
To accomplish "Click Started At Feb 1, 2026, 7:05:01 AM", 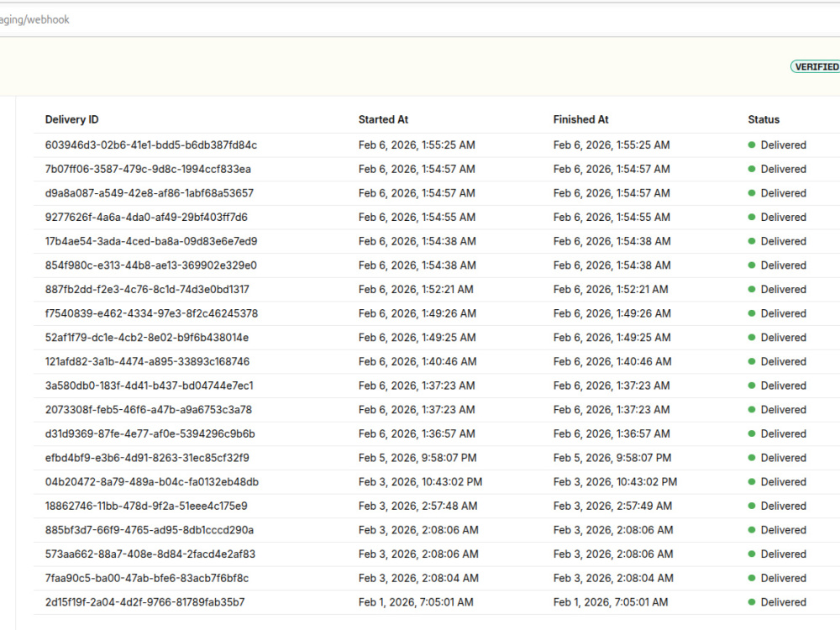I will click(x=417, y=603).
